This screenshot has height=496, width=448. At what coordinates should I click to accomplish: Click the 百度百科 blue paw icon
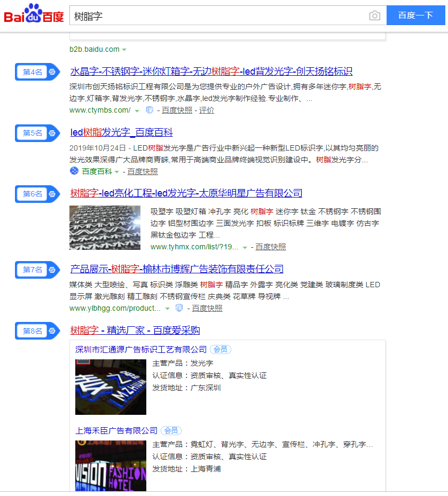tap(74, 171)
